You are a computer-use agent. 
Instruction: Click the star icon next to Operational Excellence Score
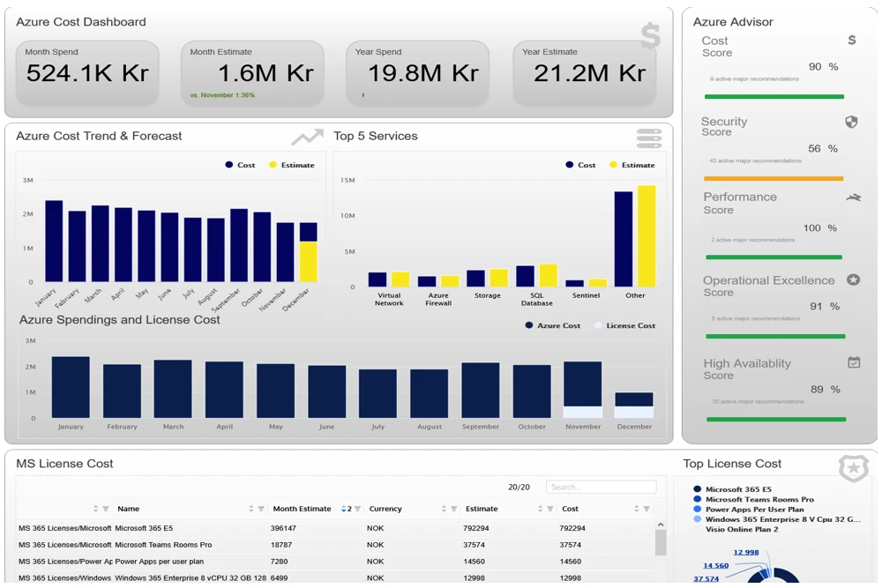tap(853, 280)
